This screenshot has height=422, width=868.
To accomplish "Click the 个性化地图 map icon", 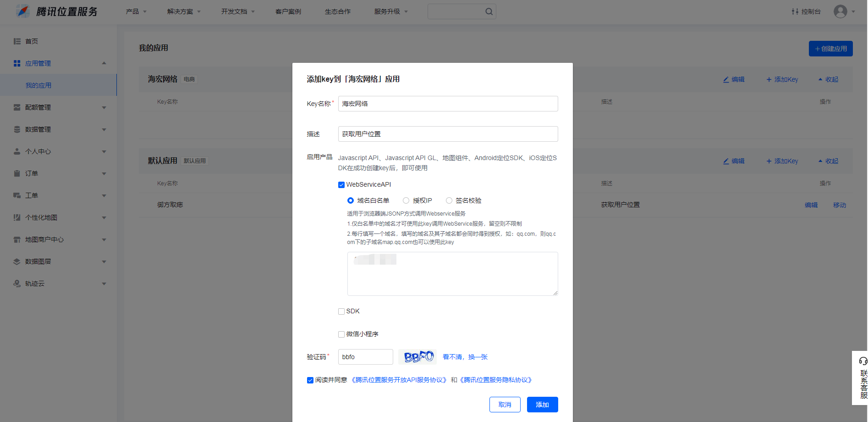I will pos(17,217).
